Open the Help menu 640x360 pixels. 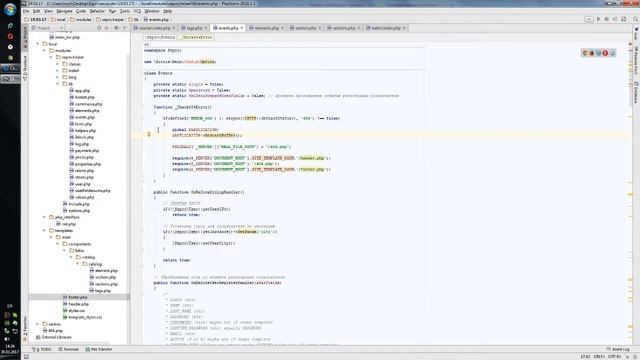[x=167, y=11]
